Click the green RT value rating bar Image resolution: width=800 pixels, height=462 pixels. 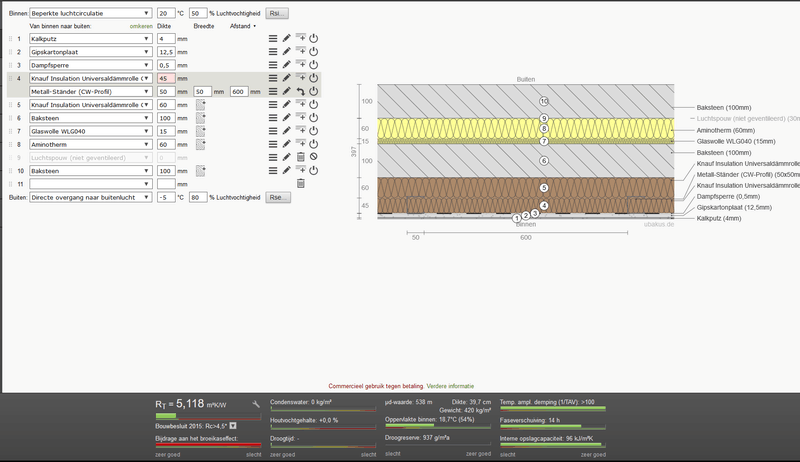tap(165, 415)
